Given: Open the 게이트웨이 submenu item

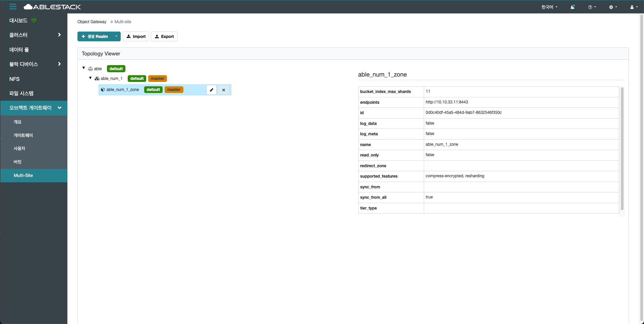Looking at the screenshot, I should coord(23,135).
